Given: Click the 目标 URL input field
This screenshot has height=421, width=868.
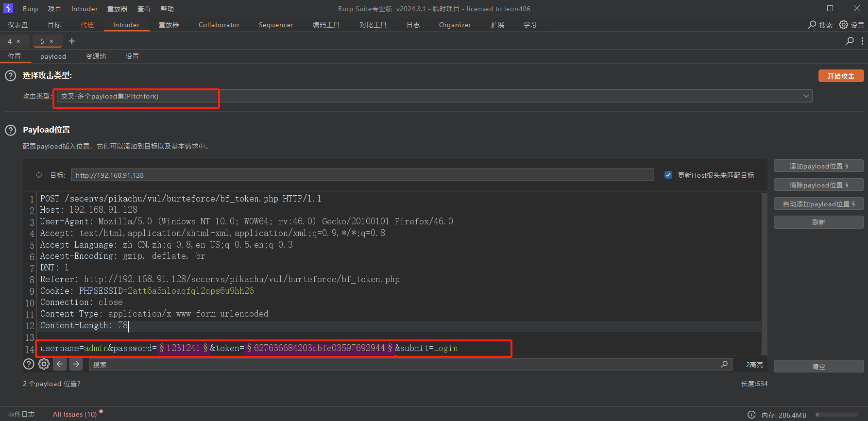Looking at the screenshot, I should (x=362, y=175).
